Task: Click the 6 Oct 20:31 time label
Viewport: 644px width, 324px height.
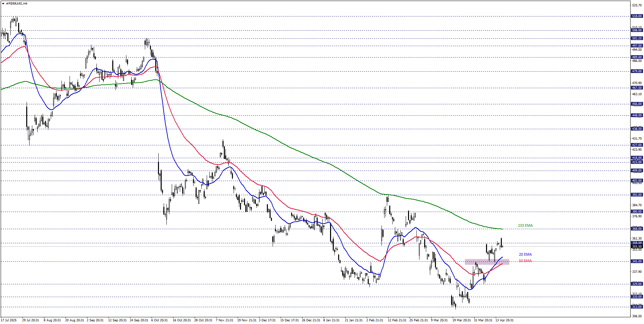Action: click(159, 320)
